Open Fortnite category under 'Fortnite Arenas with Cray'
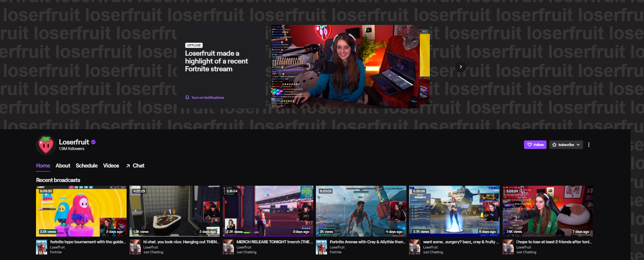The height and width of the screenshot is (260, 644). coord(336,252)
